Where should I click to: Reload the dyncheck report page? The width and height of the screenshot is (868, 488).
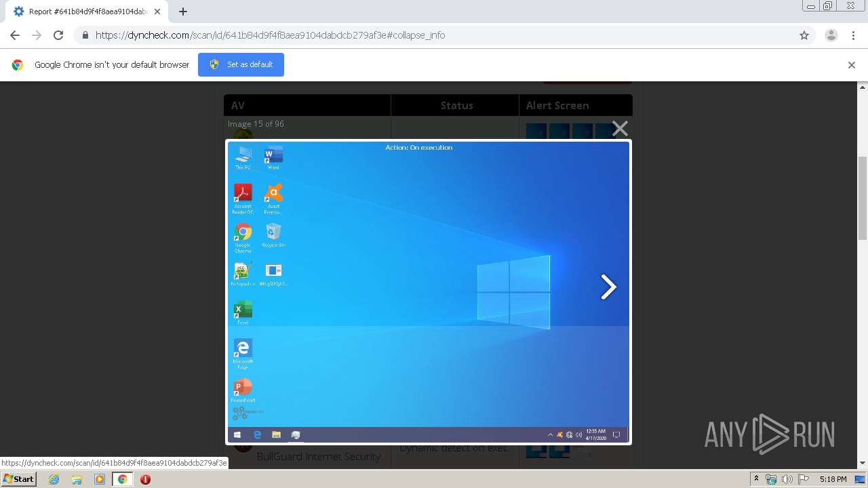58,35
